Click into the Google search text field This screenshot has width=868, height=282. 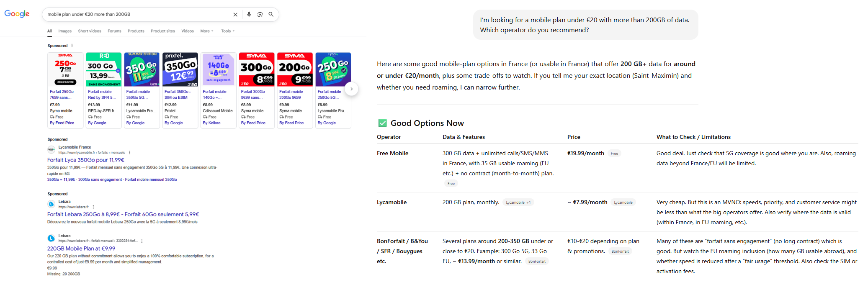click(138, 14)
